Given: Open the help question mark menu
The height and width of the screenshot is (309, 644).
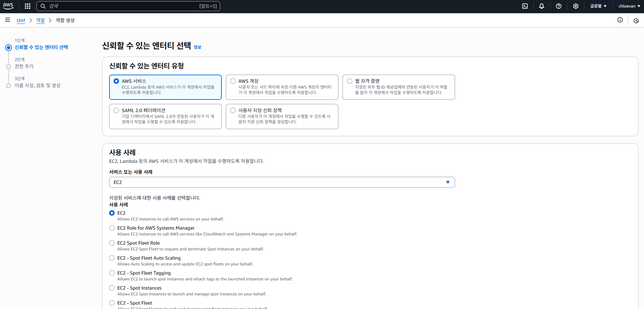Looking at the screenshot, I should point(559,6).
